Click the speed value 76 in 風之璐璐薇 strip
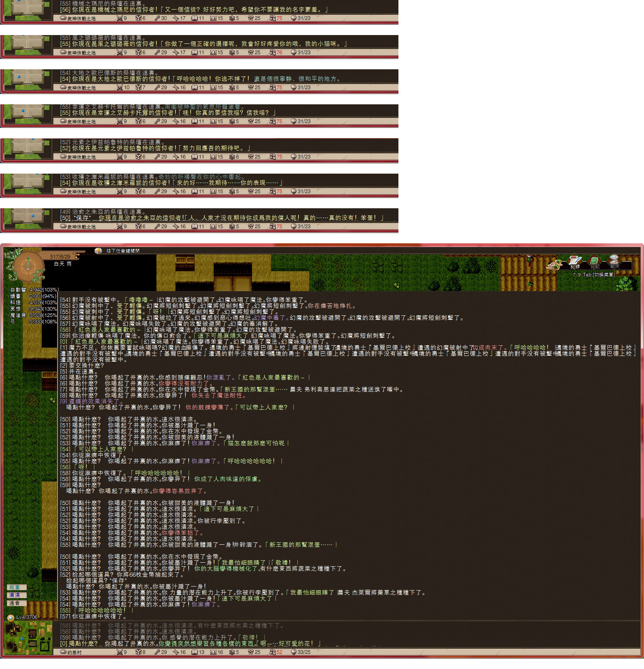 tap(279, 53)
